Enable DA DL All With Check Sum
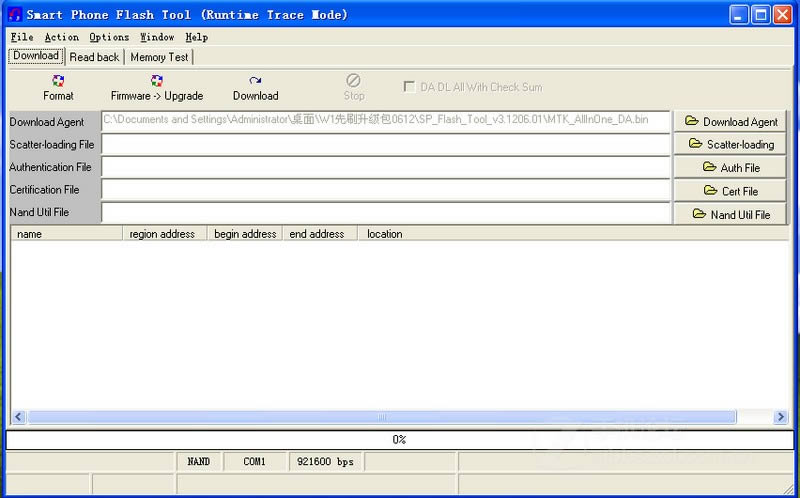800x498 pixels. point(409,87)
